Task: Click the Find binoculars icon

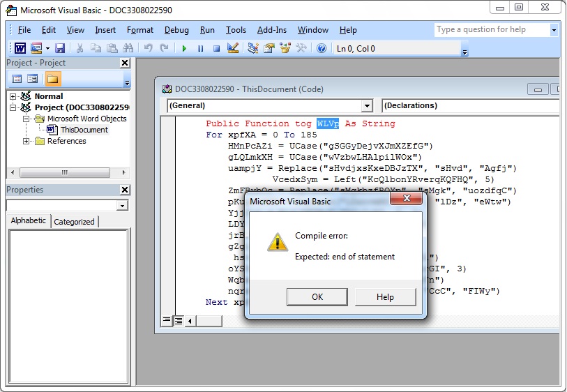Action: pyautogui.click(x=128, y=48)
